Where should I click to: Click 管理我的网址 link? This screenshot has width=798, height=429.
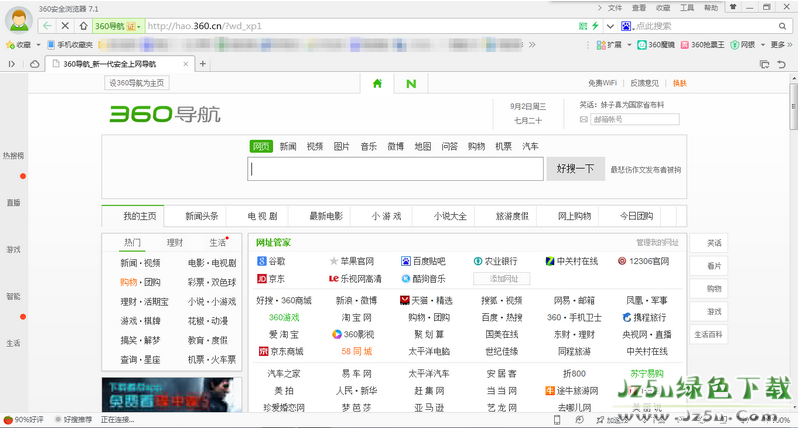[x=657, y=243]
